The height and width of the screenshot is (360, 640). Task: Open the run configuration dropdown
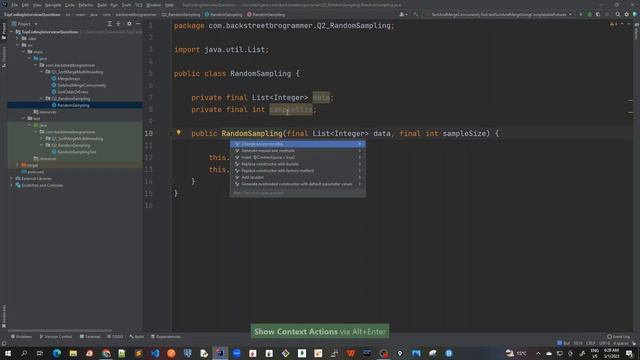point(499,14)
